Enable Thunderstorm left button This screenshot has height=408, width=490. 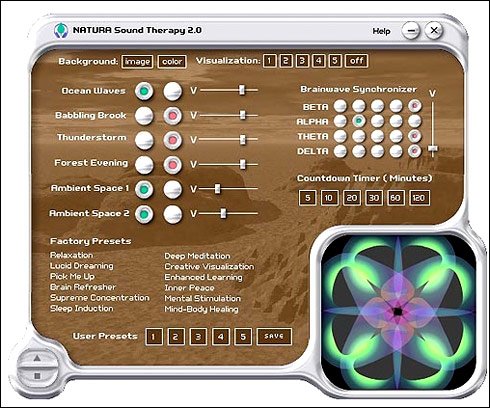[144, 140]
